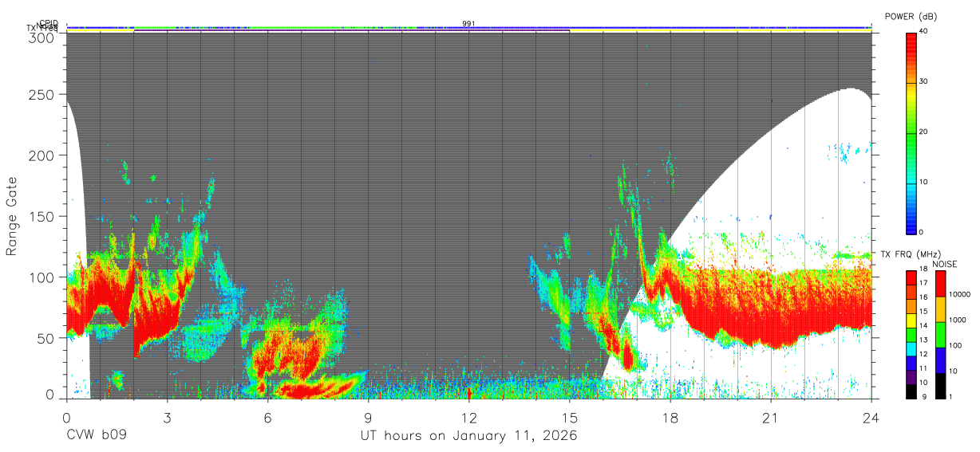Image resolution: width=980 pixels, height=452 pixels.
Task: Click the 200 tick on range gate axis
Action: pos(42,155)
